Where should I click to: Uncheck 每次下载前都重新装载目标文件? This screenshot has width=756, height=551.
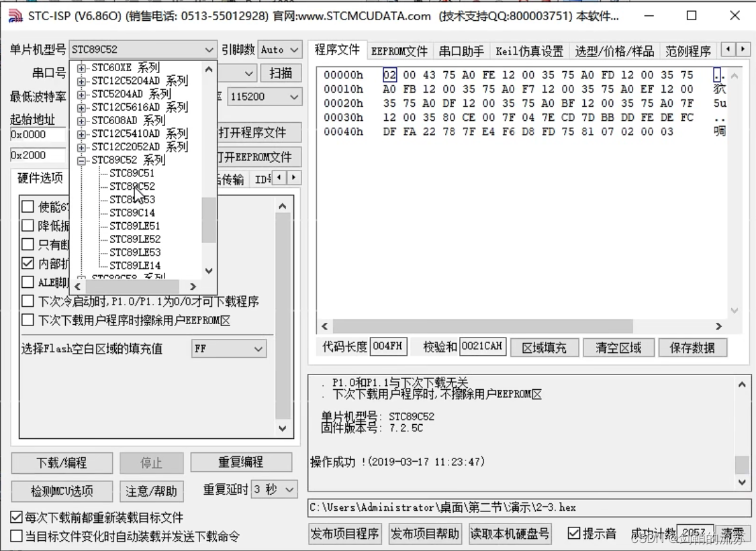pos(16,517)
